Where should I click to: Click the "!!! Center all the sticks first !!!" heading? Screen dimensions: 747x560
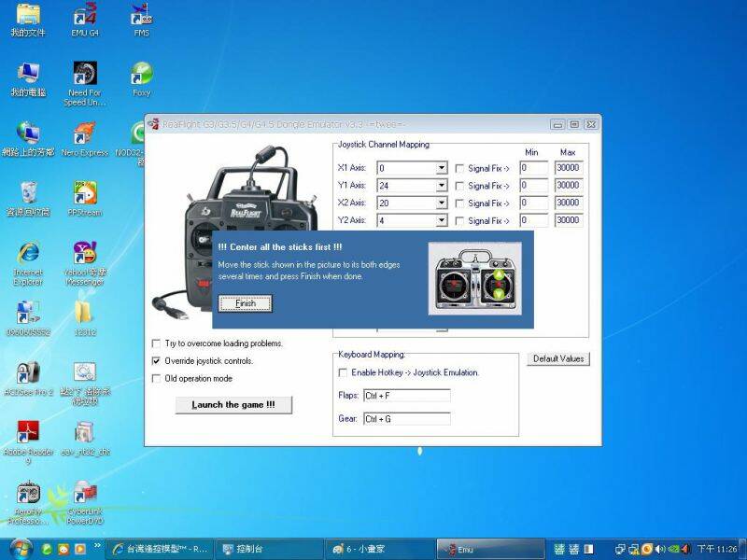pyautogui.click(x=280, y=247)
